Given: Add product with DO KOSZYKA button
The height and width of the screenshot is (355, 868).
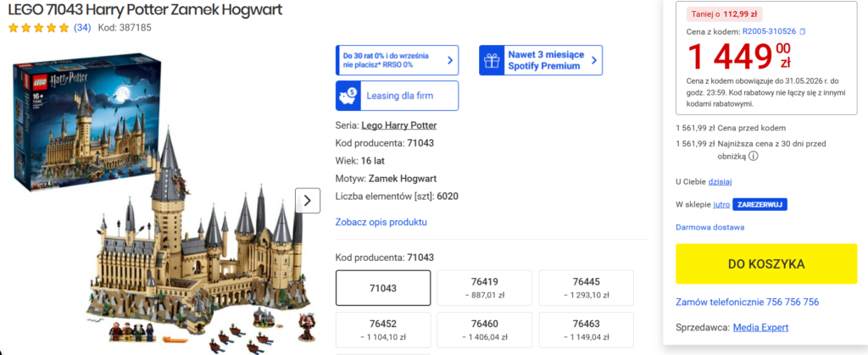Looking at the screenshot, I should (x=766, y=263).
